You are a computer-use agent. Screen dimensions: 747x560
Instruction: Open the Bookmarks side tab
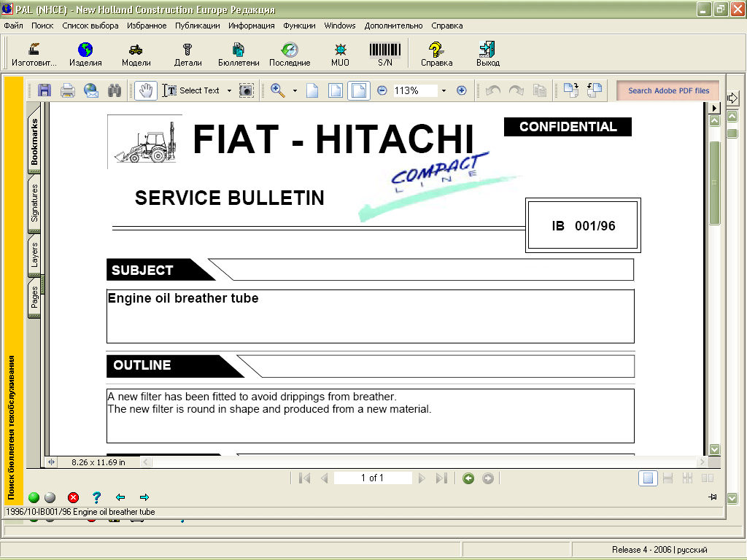tap(34, 141)
